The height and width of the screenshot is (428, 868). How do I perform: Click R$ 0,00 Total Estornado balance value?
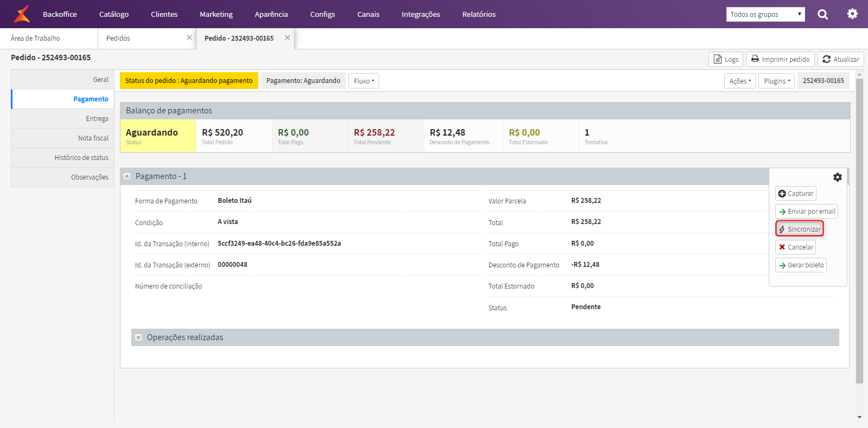click(524, 132)
